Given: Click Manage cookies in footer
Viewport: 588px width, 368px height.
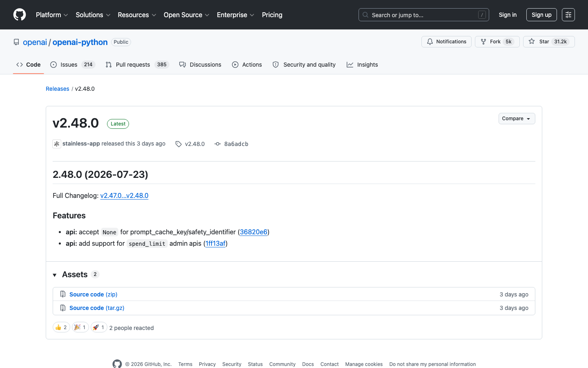Looking at the screenshot, I should click(364, 364).
